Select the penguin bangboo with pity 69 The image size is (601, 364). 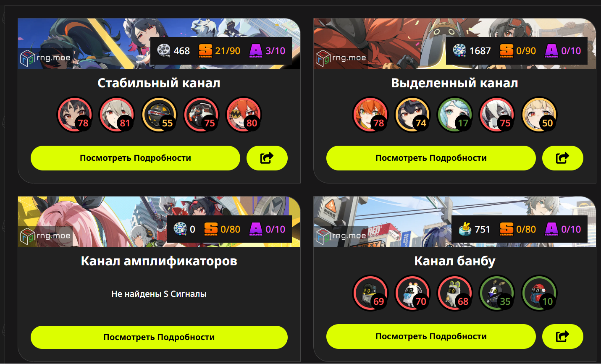370,293
